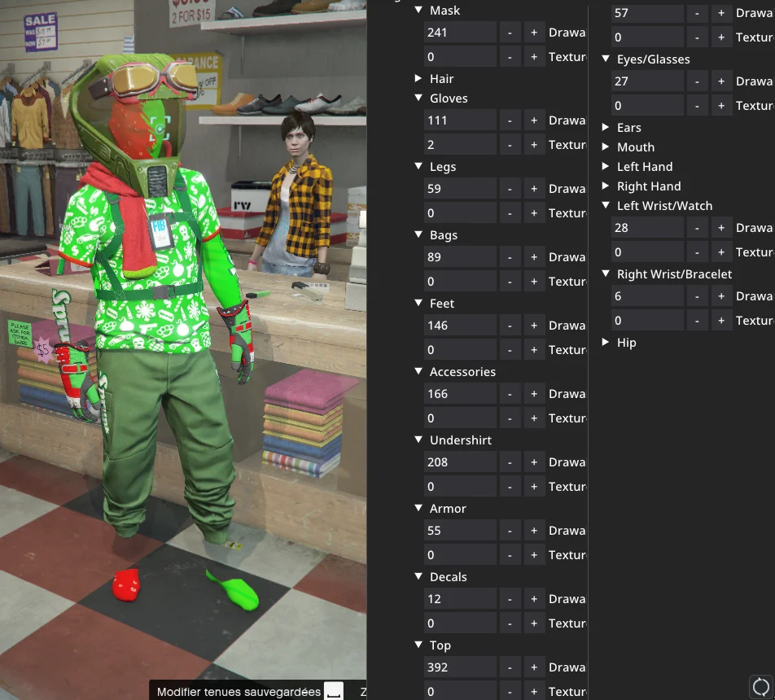Decrease the Legs texture value
Image resolution: width=775 pixels, height=700 pixels.
pos(510,213)
